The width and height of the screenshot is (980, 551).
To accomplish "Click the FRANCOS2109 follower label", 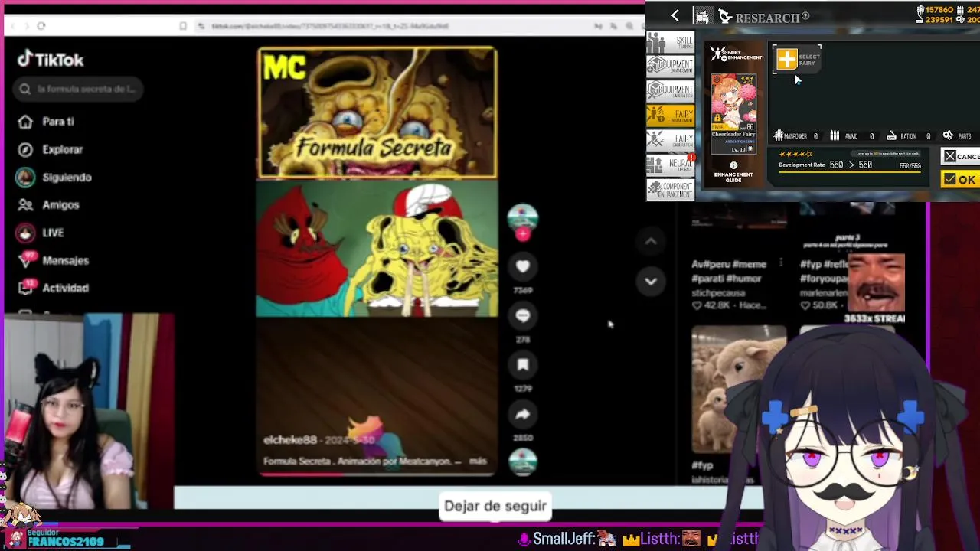I will click(x=66, y=542).
